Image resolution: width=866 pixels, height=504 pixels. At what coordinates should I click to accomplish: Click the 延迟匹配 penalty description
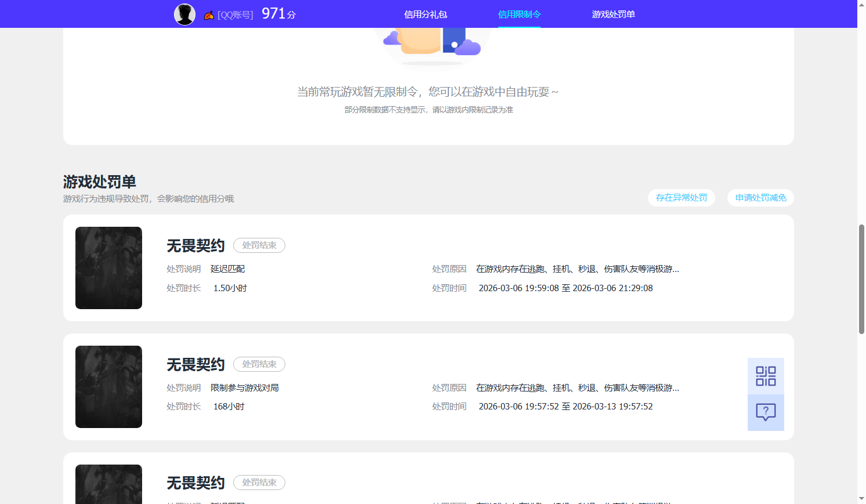(227, 269)
